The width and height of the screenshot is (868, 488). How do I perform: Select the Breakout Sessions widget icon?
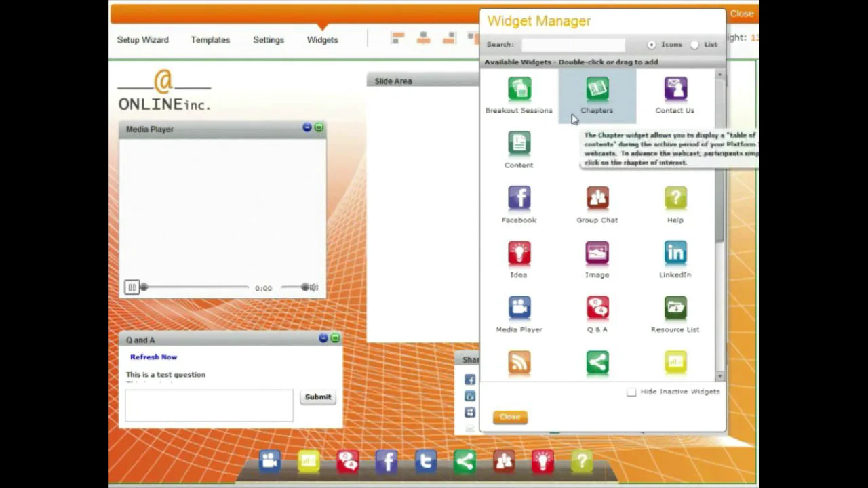[519, 89]
